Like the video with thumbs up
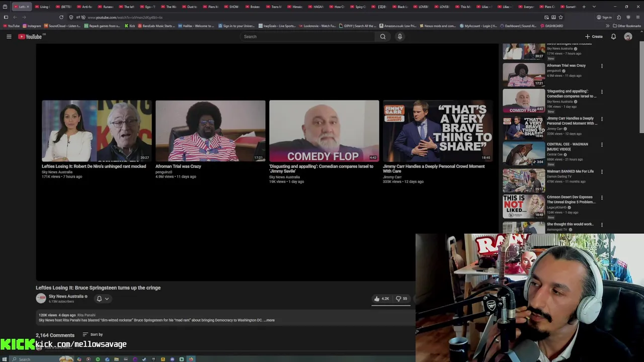 tap(381, 299)
